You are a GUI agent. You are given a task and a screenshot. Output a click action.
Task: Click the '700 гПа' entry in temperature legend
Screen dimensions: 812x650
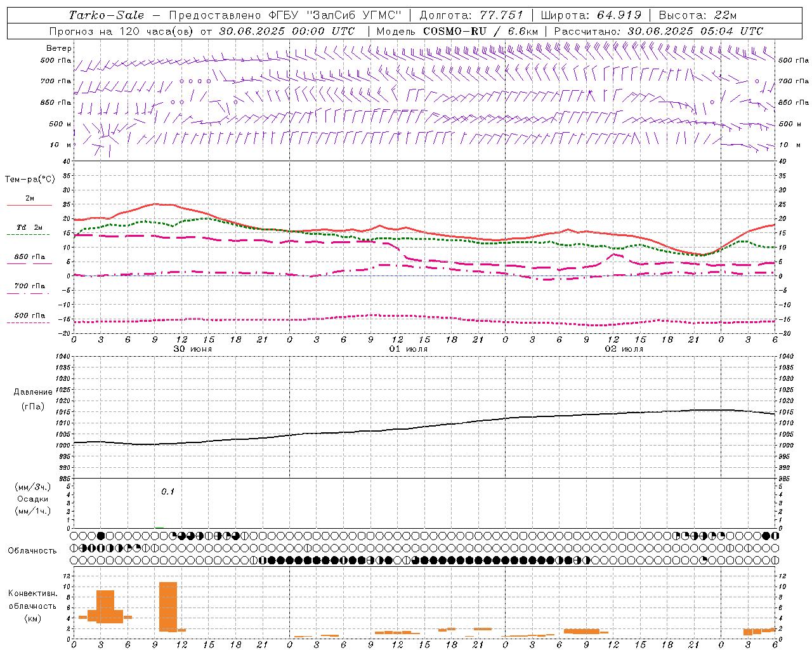click(x=29, y=286)
